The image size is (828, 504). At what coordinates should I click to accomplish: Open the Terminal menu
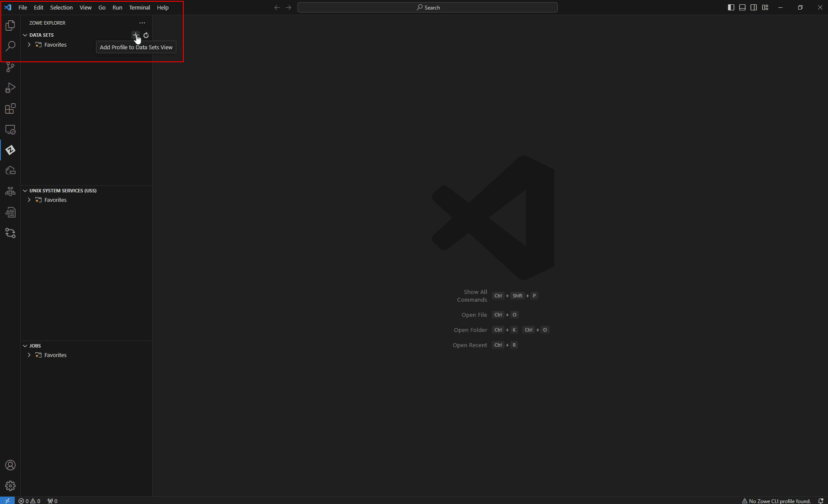140,7
